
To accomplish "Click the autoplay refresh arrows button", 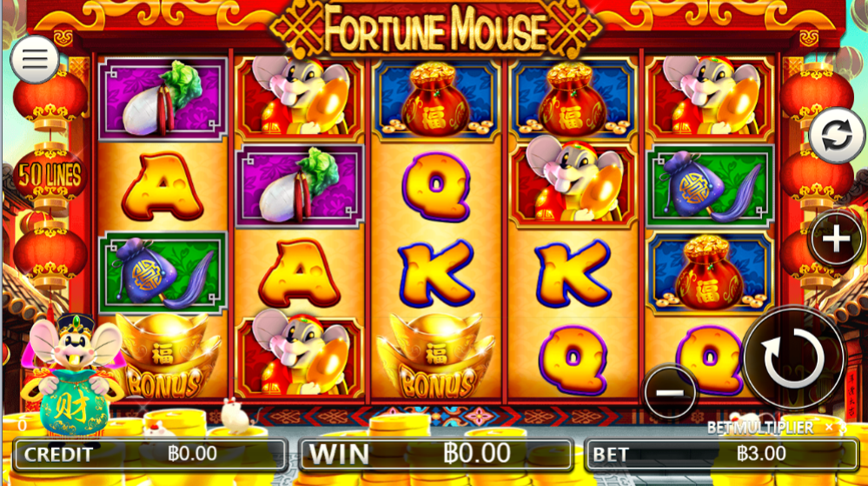I will tap(837, 136).
